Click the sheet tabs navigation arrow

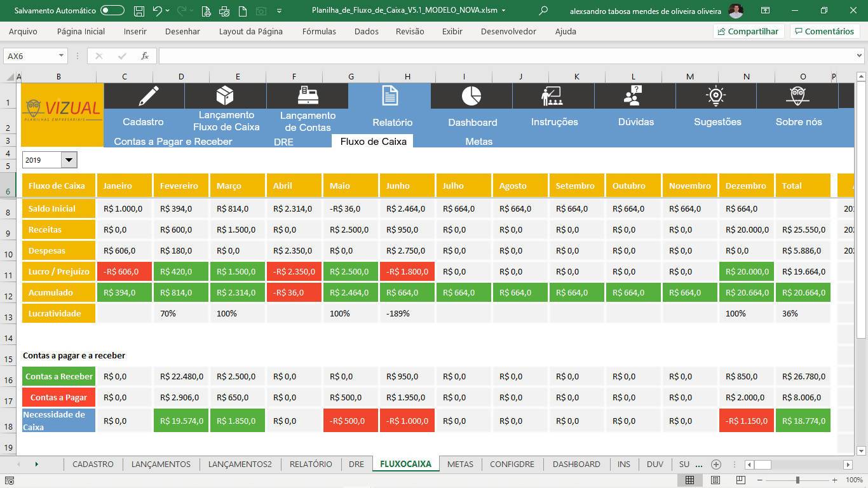coord(36,464)
